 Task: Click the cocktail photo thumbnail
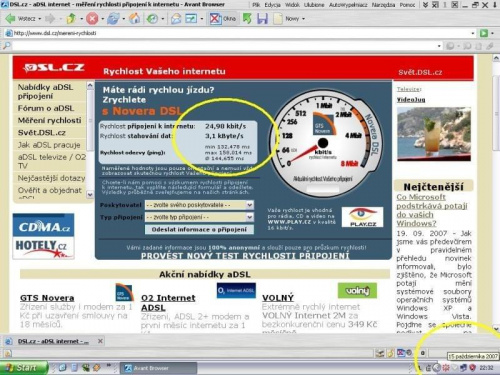[x=434, y=134]
